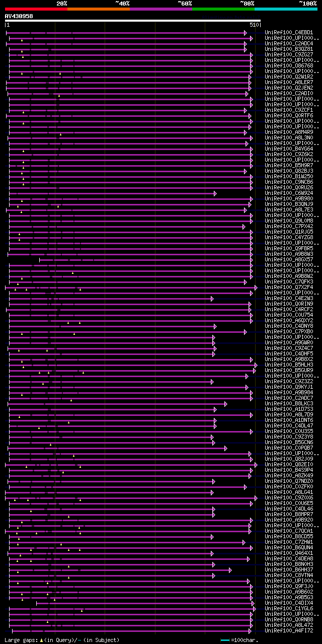Select the UniRef100_B5HLH3 label
Image resolution: width=322 pixels, height=644 pixels.
coord(289,365)
